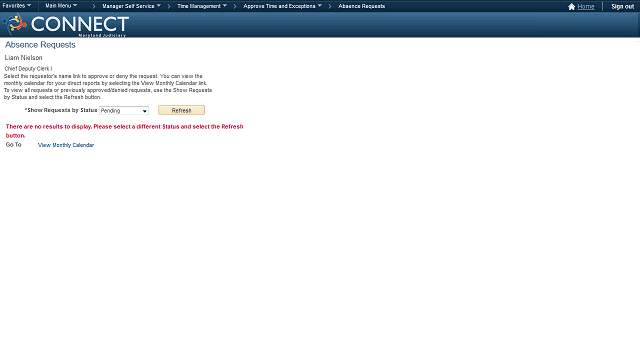640x360 pixels.
Task: Open the View Monthly Calendar link
Action: 66,145
